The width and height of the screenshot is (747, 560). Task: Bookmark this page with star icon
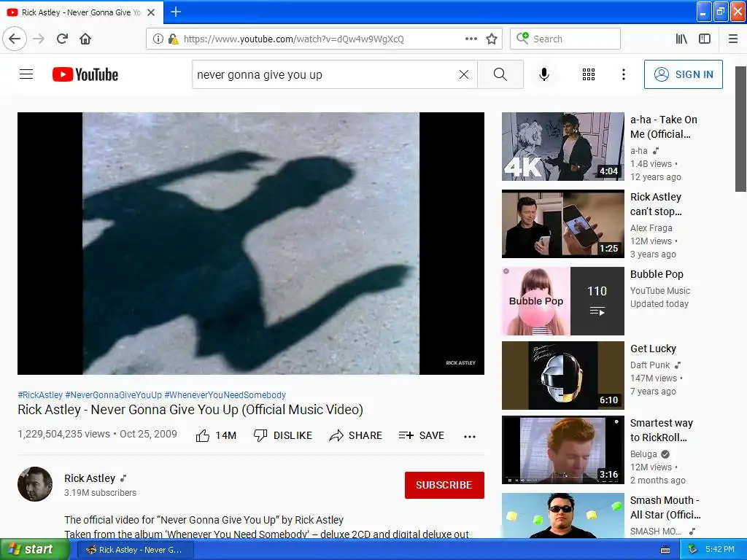[492, 39]
